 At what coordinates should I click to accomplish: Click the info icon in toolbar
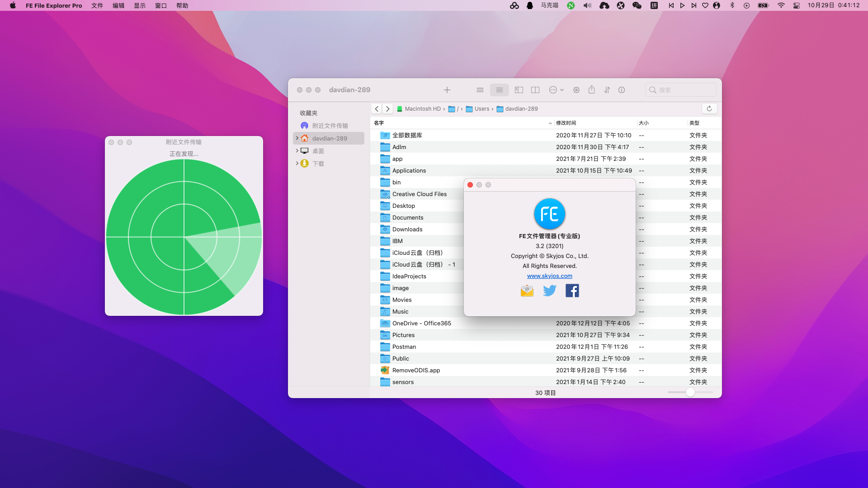(x=622, y=90)
